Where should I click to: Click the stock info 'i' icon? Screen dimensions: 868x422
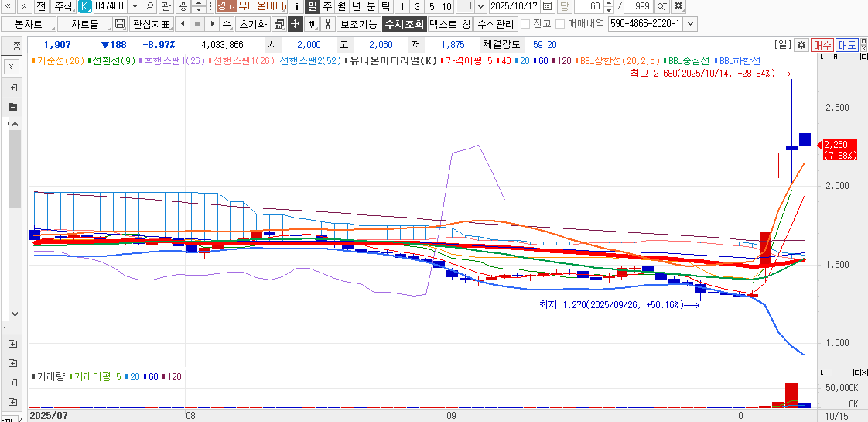[x=297, y=6]
